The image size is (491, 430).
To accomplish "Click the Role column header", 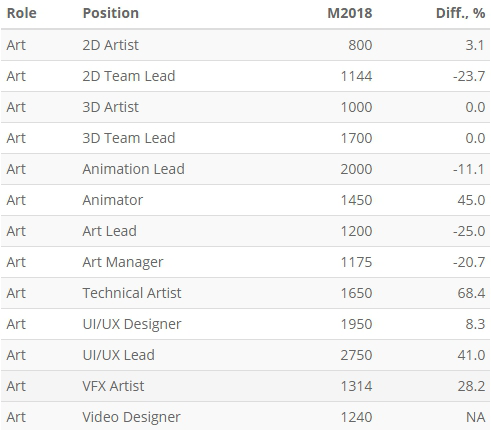I will 22,13.
